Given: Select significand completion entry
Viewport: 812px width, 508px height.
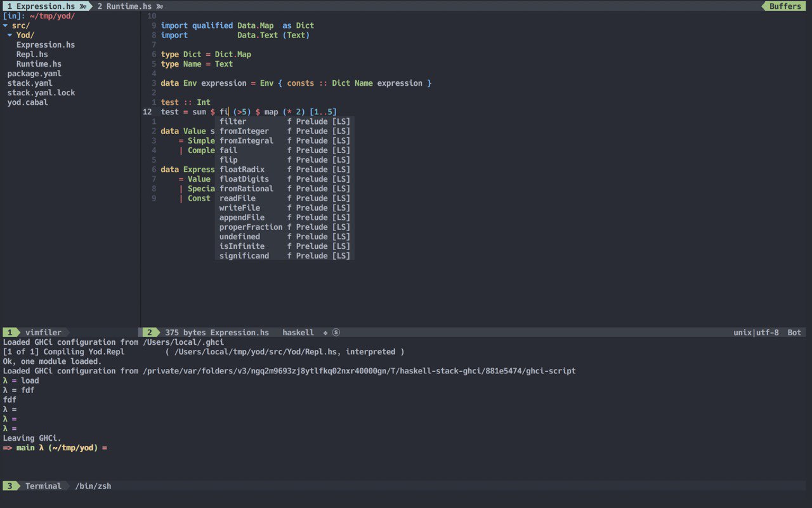Looking at the screenshot, I should [x=244, y=256].
